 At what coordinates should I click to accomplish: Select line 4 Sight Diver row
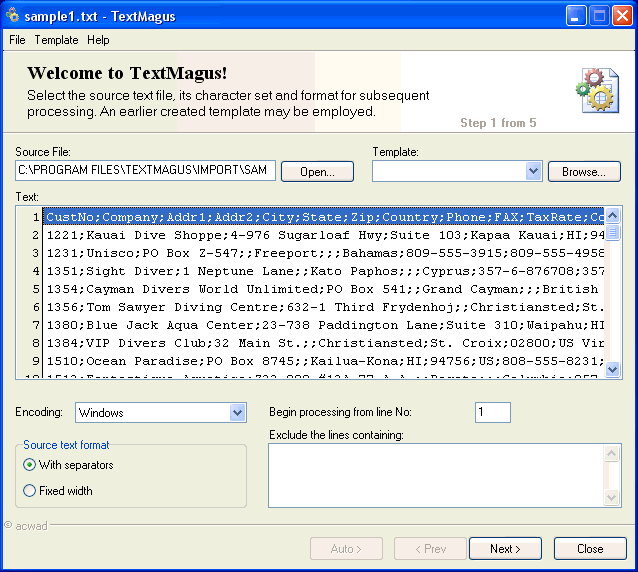324,271
